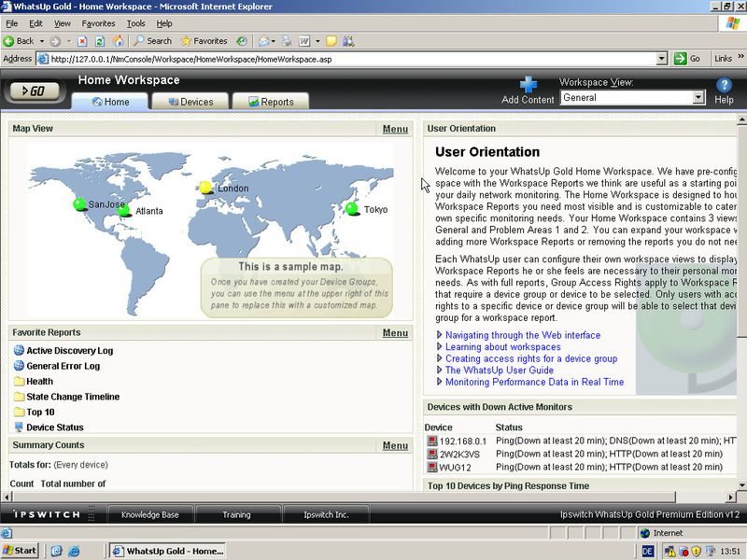747x560 pixels.
Task: Open the Top 10 reports folder
Action: 40,412
